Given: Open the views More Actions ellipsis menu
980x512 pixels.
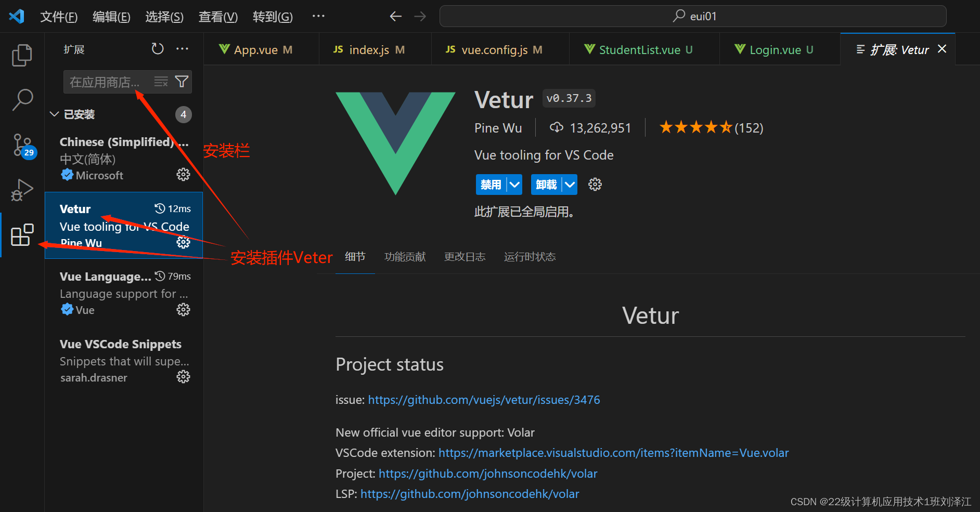Looking at the screenshot, I should pyautogui.click(x=182, y=48).
